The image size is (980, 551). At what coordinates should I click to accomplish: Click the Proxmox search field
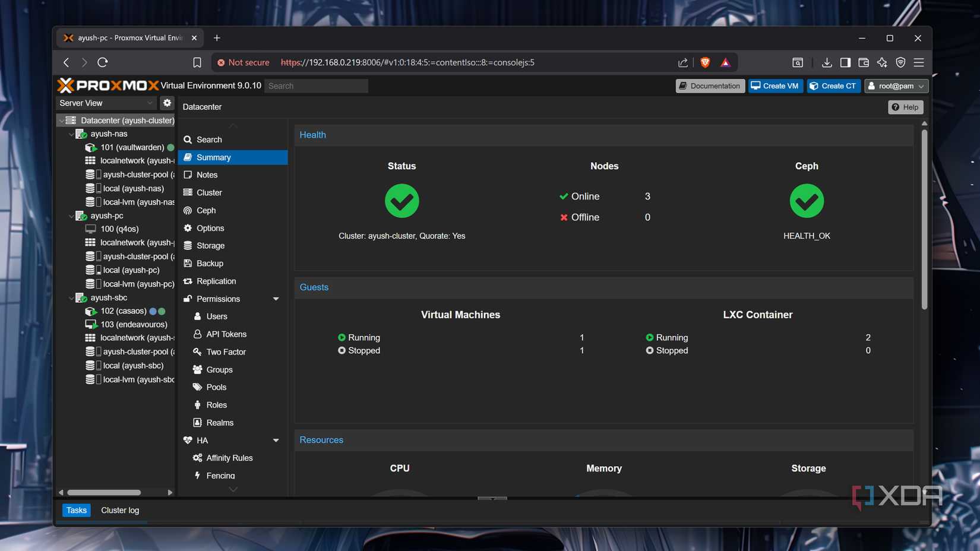pyautogui.click(x=316, y=86)
